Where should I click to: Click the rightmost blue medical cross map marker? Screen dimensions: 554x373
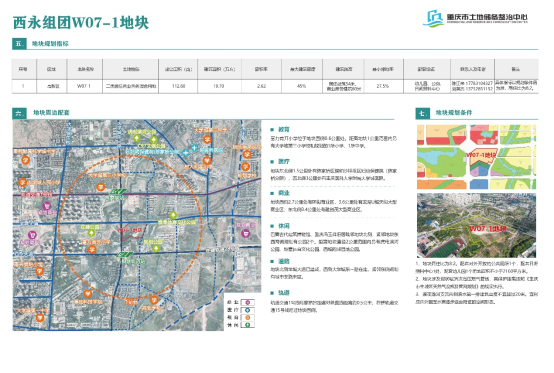[194, 148]
